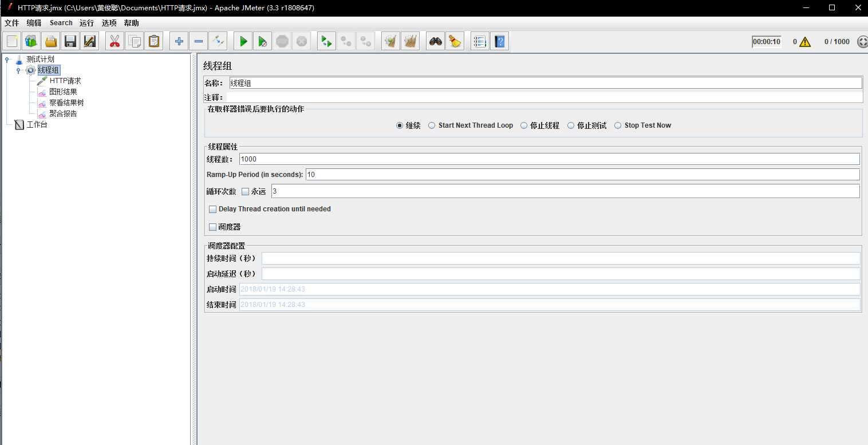Click the 0 / 1000 thread counter
The image size is (868, 445).
837,42
